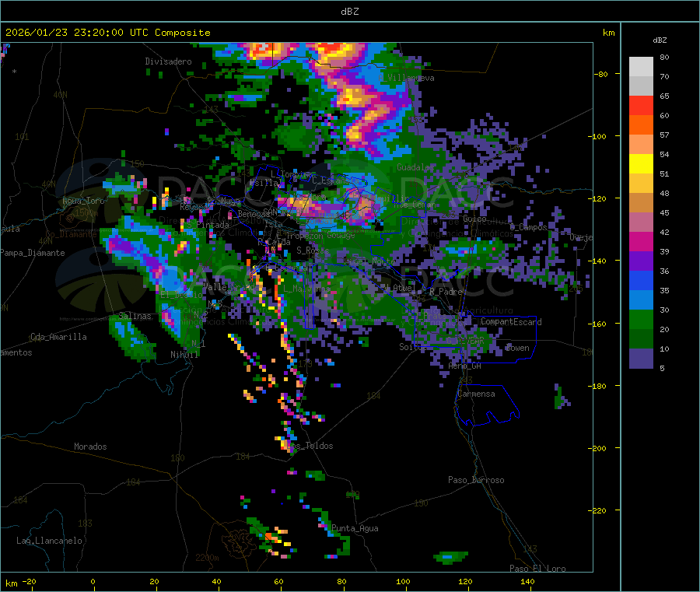This screenshot has height=592, width=700.
Task: Click the dBZ label above color scale
Action: point(660,40)
